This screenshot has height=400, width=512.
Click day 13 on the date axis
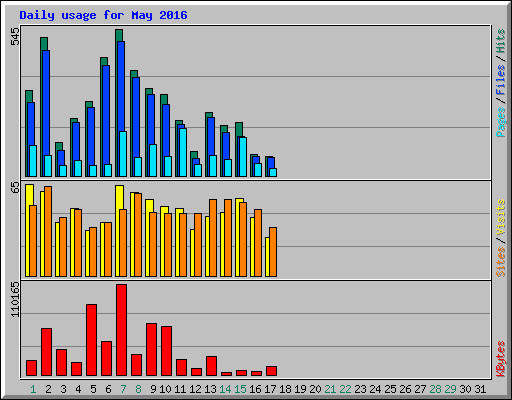point(210,389)
